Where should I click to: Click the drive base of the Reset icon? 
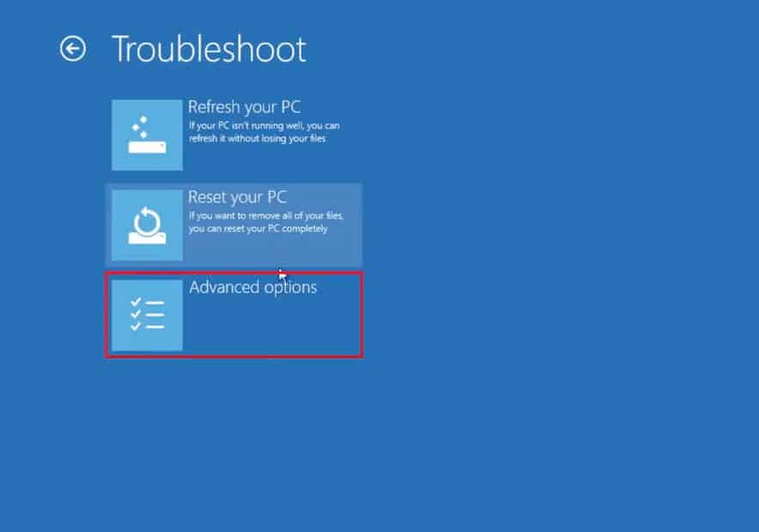147,239
